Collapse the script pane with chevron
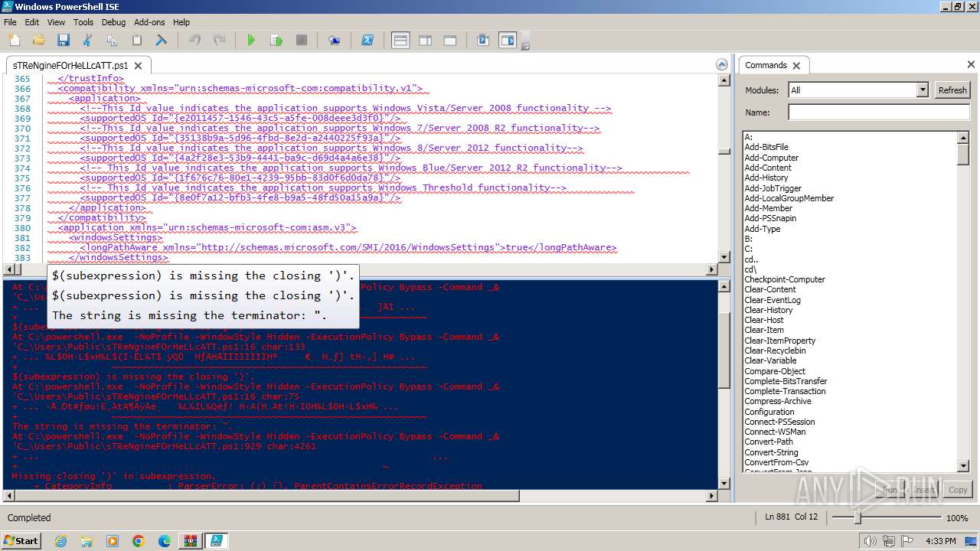 [x=720, y=65]
